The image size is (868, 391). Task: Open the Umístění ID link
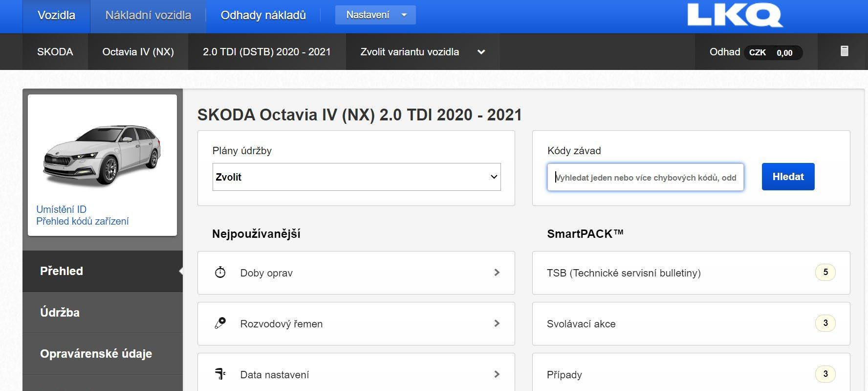tap(61, 209)
